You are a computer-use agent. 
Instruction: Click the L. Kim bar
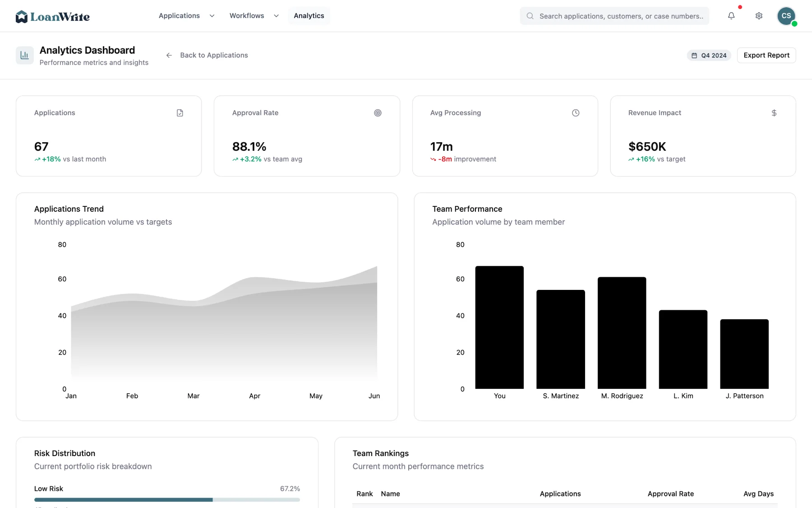click(x=683, y=350)
